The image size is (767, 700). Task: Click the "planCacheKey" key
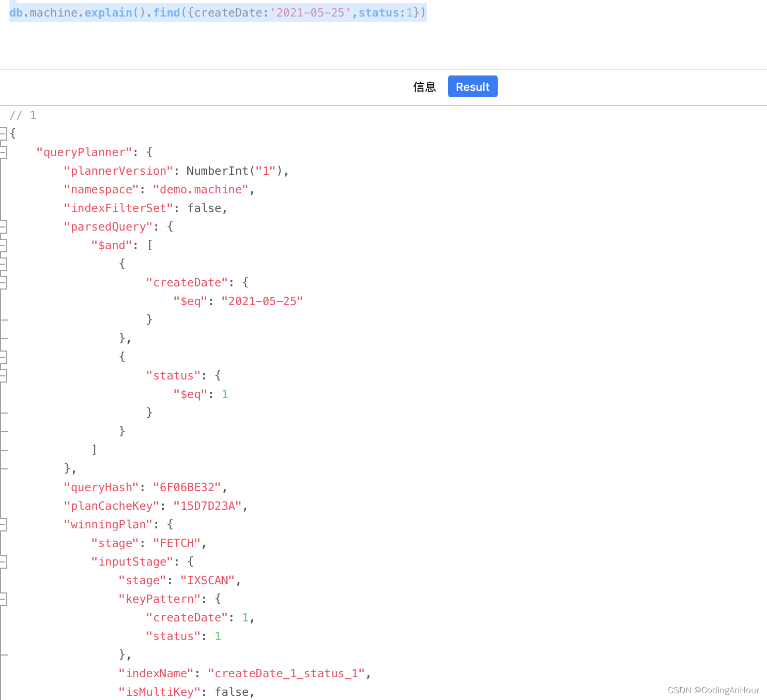[x=112, y=506]
